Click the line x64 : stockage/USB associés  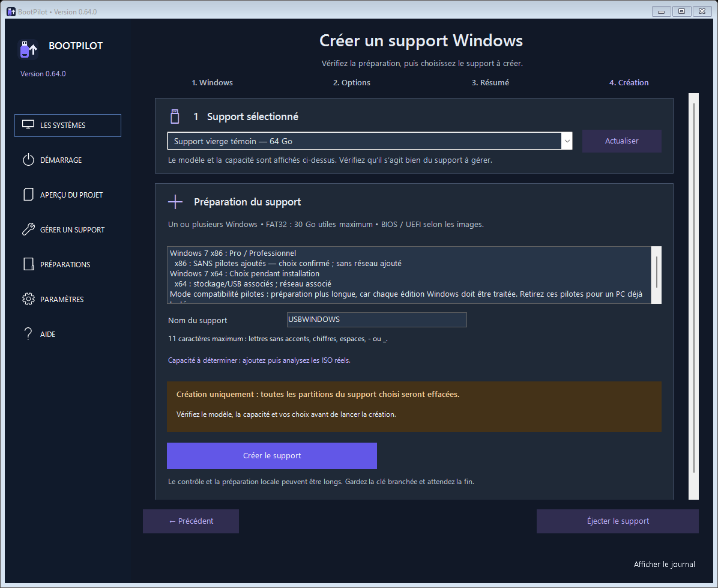[253, 283]
